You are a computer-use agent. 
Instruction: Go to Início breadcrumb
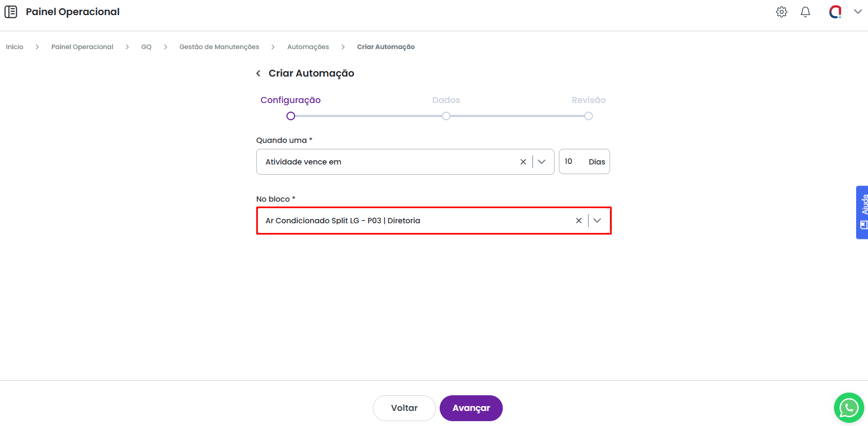15,47
